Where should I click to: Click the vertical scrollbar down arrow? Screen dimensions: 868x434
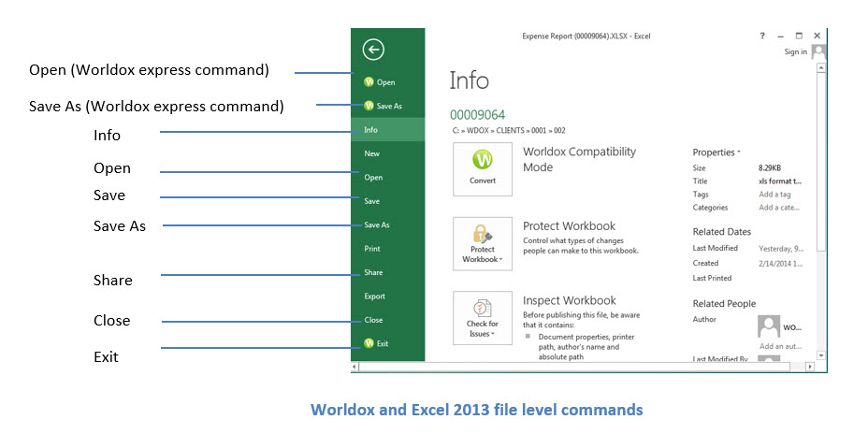[x=821, y=355]
